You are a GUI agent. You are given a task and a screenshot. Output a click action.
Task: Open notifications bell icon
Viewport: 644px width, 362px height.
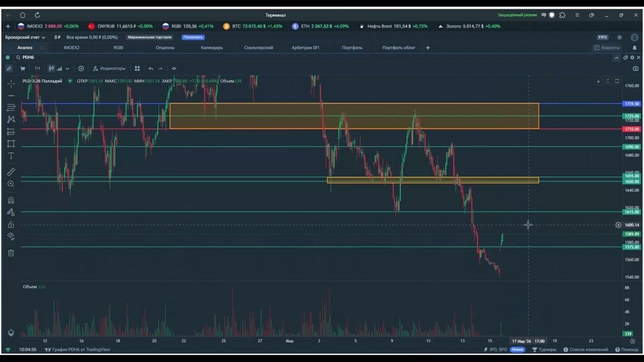coord(634,48)
